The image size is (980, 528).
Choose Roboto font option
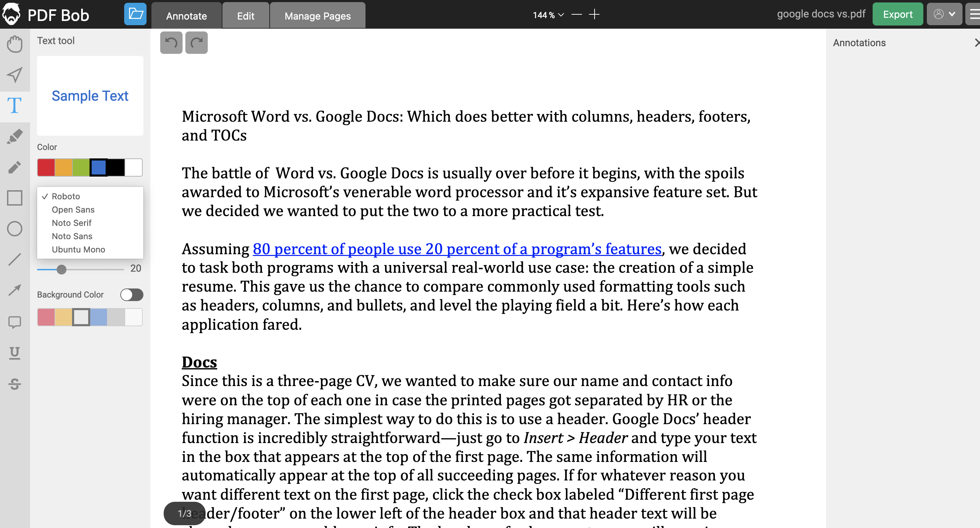90,196
